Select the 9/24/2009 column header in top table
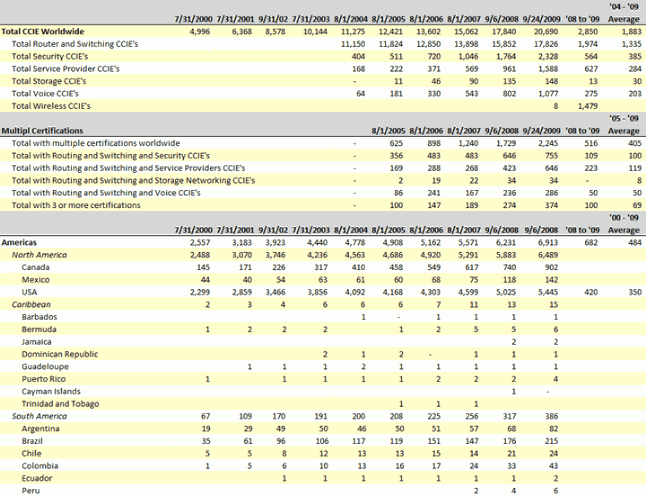The image size is (646, 496). (541, 19)
